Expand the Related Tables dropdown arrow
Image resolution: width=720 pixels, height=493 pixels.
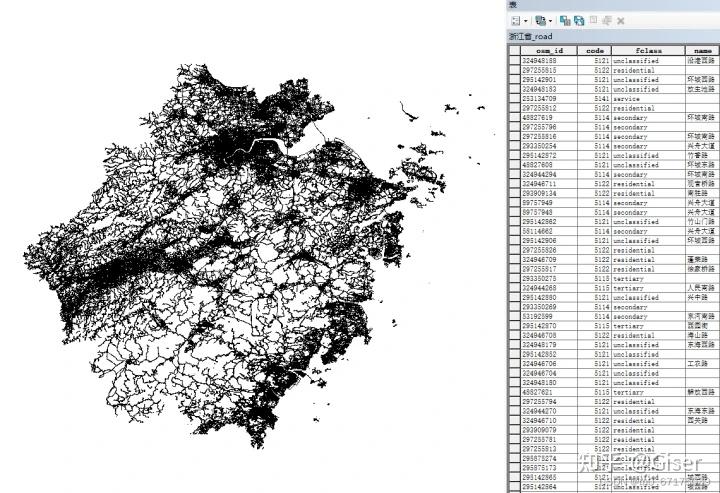550,21
